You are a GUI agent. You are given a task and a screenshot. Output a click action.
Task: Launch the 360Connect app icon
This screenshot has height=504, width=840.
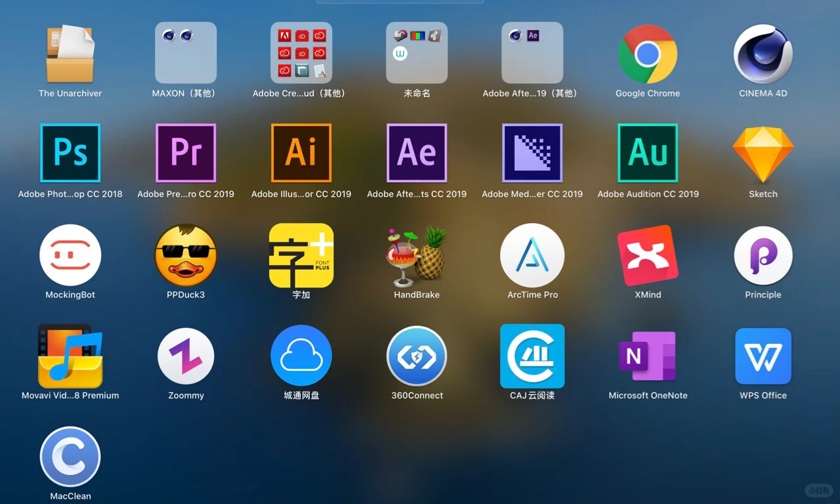(x=417, y=356)
